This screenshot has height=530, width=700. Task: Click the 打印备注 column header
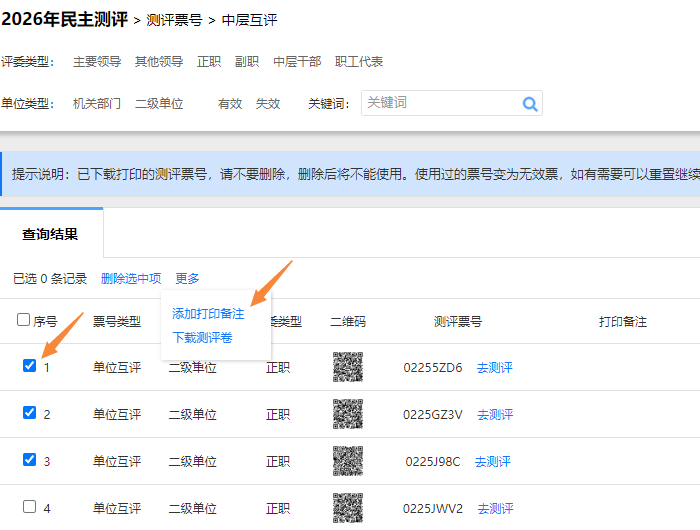622,321
